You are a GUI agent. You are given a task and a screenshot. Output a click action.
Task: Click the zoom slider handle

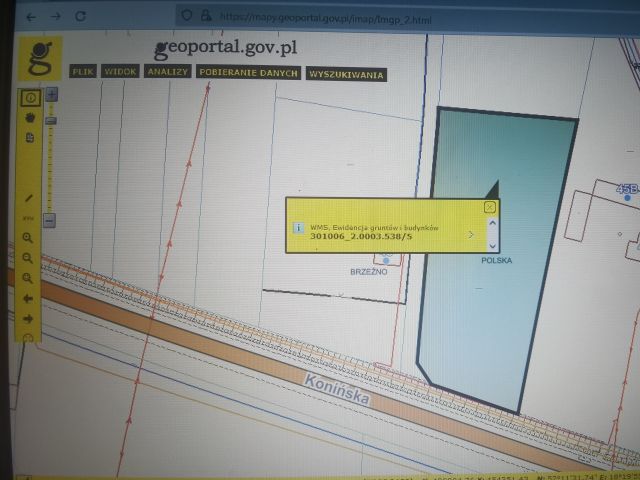tap(51, 120)
